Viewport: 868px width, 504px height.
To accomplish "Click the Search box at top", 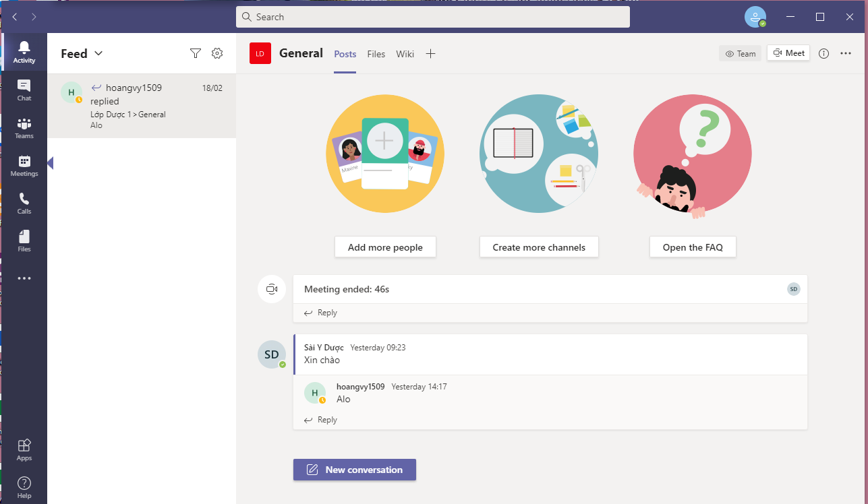I will 433,17.
